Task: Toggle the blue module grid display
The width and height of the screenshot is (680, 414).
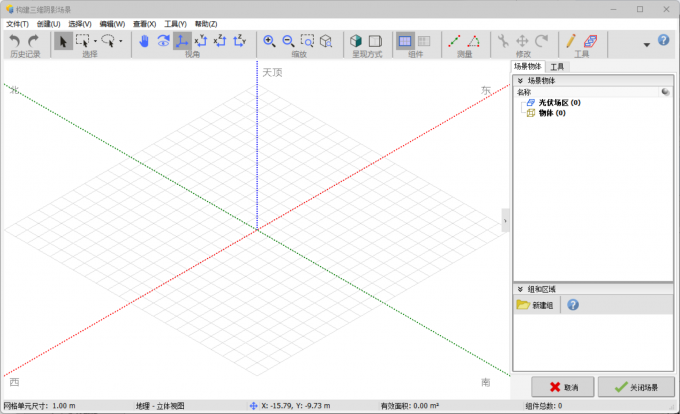Action: (405, 41)
